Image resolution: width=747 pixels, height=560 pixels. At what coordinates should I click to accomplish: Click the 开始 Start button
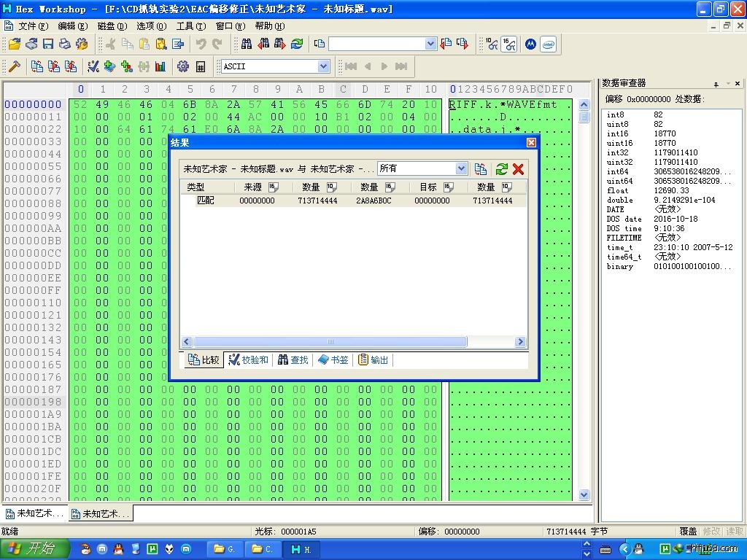coord(34,549)
